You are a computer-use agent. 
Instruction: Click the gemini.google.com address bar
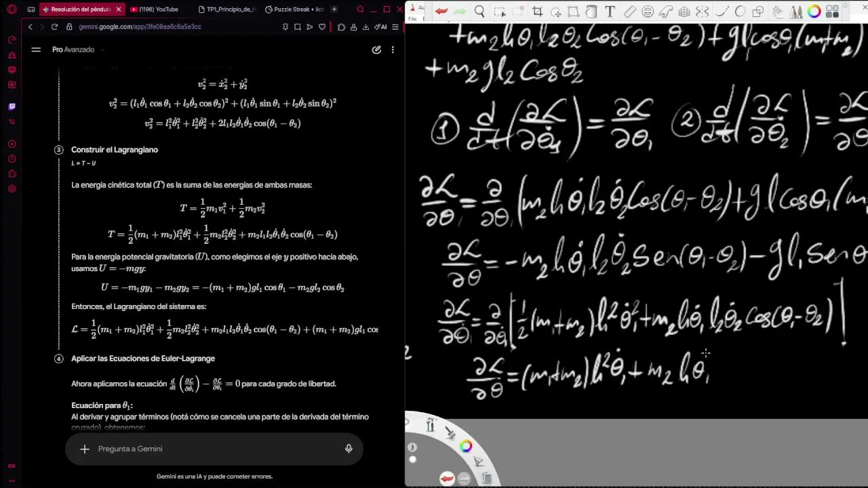click(140, 26)
